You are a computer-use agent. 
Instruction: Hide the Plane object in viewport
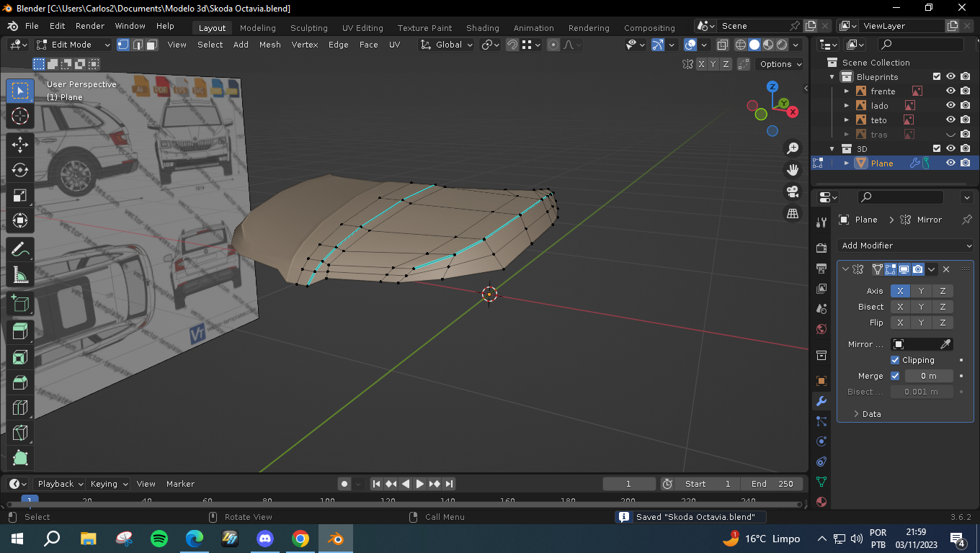coord(950,163)
